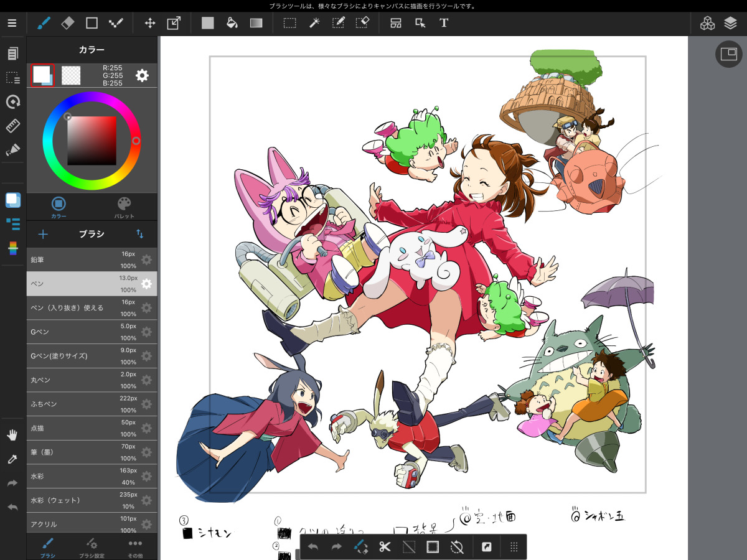Select the 丸ペン brush

(92, 380)
